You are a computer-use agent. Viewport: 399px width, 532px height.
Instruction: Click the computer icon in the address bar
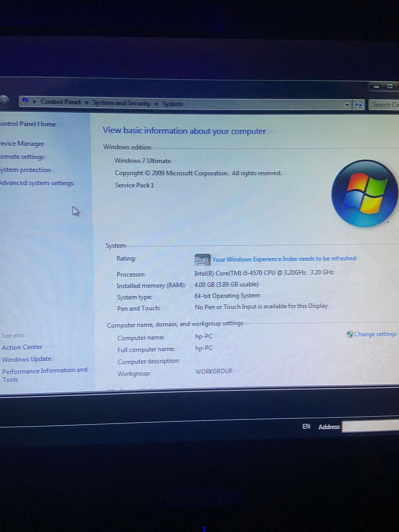click(x=25, y=100)
